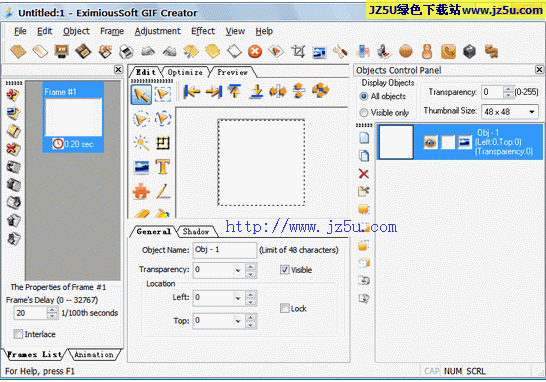Select the rectangular marquee arrow tool
The image size is (546, 382).
pyautogui.click(x=163, y=94)
